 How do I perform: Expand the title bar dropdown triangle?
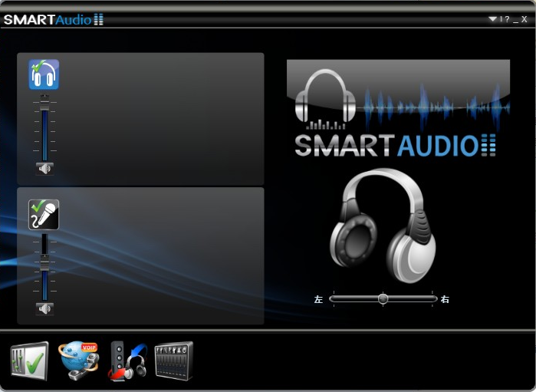pos(492,19)
